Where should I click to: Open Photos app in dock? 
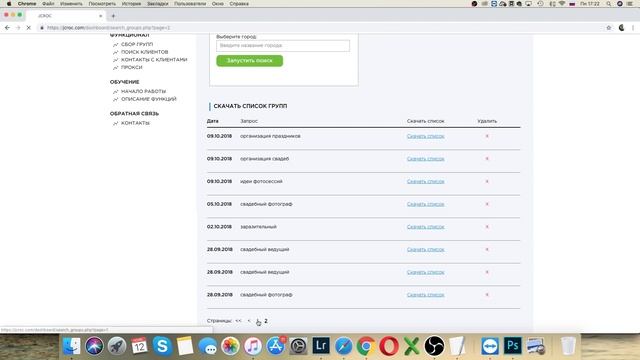click(230, 346)
